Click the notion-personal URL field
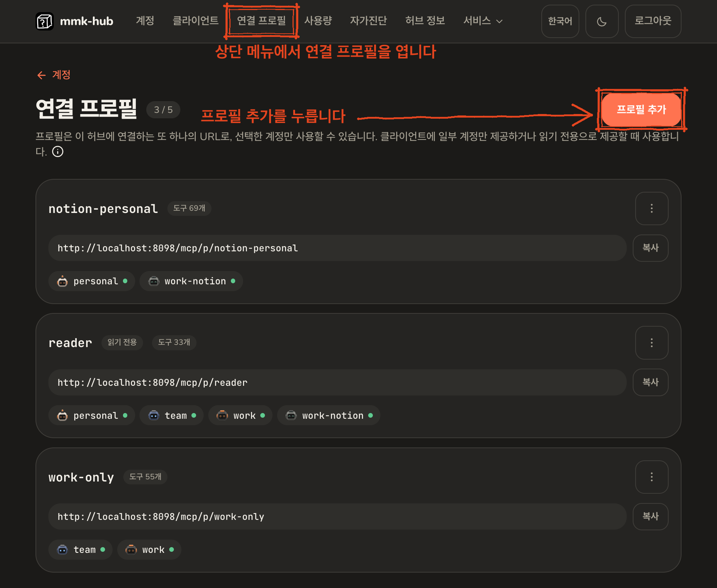This screenshot has width=717, height=588. (x=337, y=248)
